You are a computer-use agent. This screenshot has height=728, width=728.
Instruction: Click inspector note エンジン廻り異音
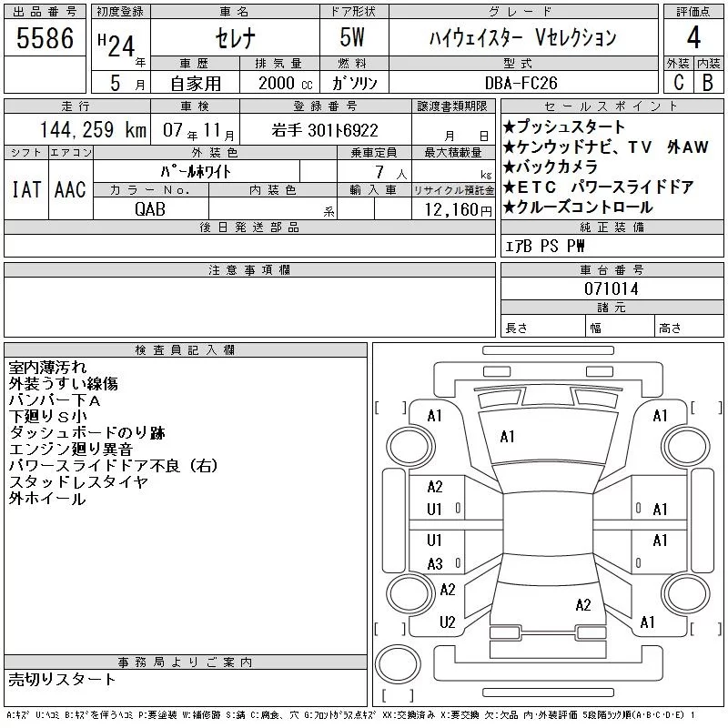71,449
